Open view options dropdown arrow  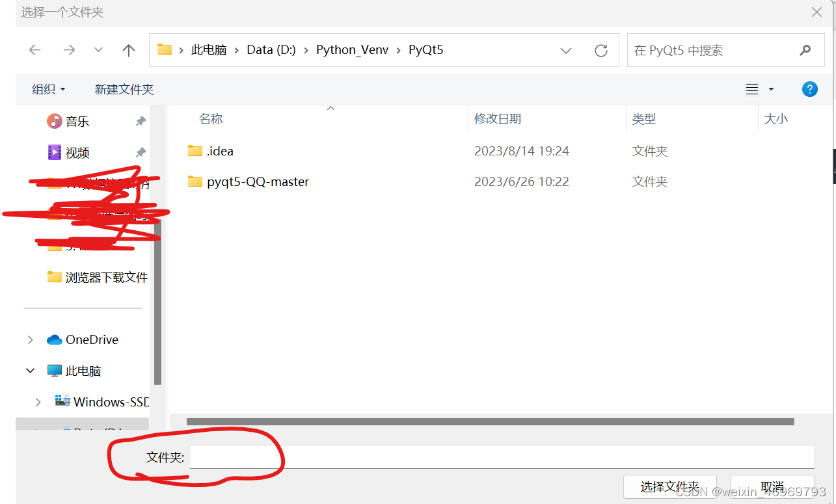point(772,89)
